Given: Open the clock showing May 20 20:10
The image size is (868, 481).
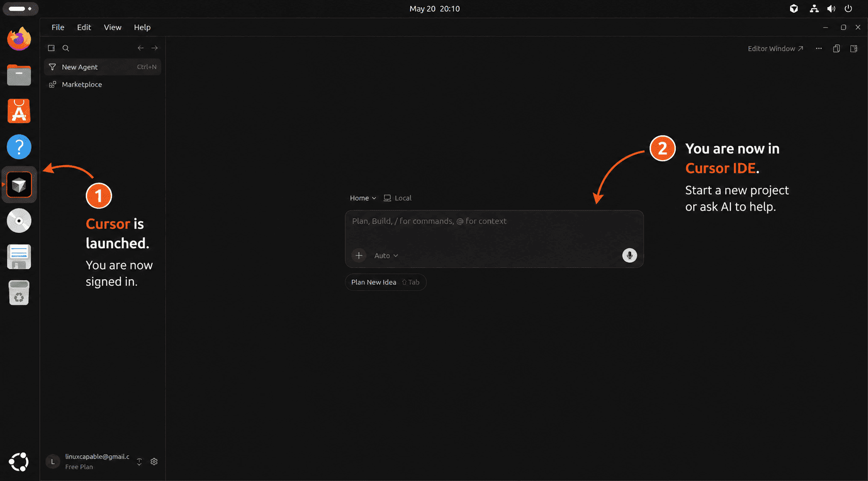Looking at the screenshot, I should pos(435,9).
